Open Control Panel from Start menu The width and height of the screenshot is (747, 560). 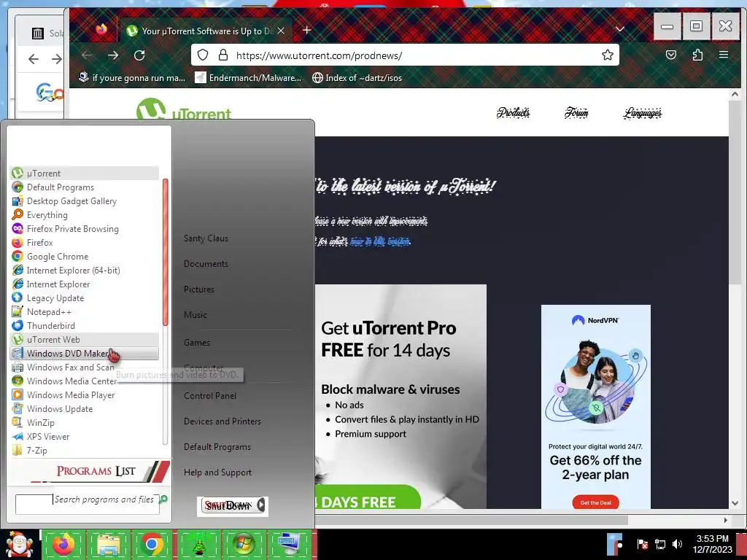210,396
